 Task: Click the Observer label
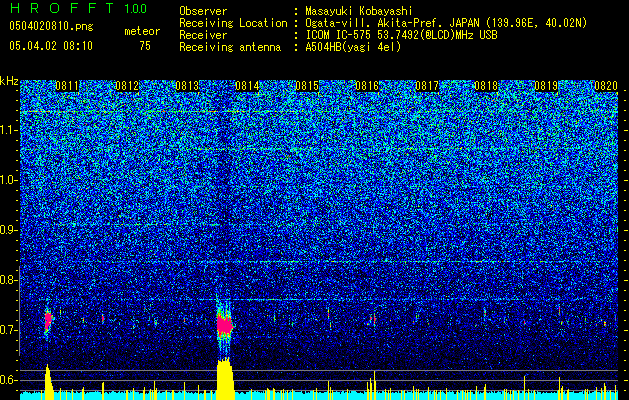coord(203,11)
